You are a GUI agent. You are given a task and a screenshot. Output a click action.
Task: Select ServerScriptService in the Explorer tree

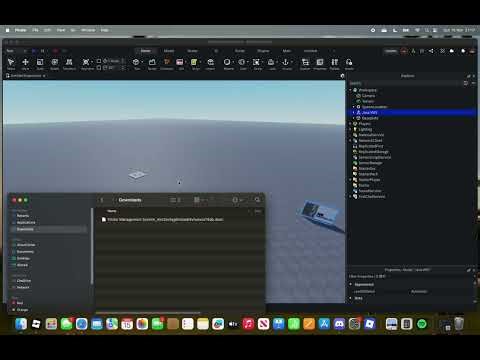[374, 157]
